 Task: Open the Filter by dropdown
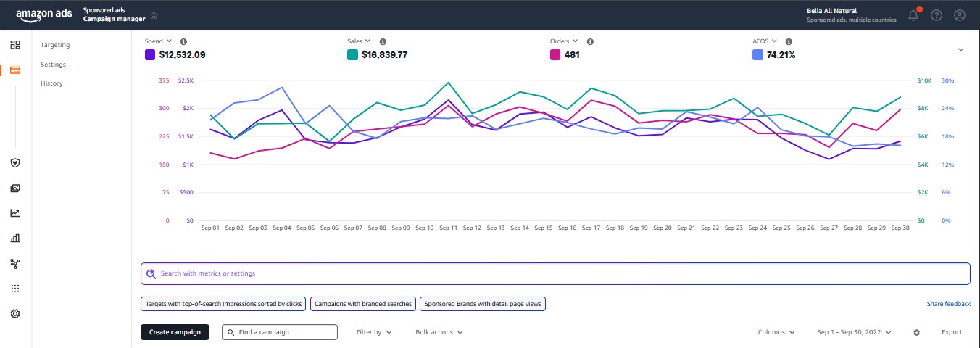pyautogui.click(x=373, y=332)
